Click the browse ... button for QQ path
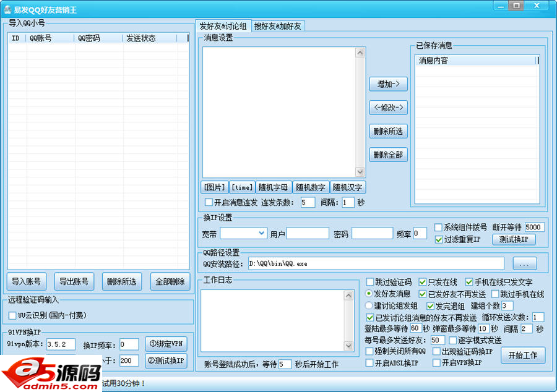Image resolution: width=557 pixels, height=392 pixels. pyautogui.click(x=525, y=263)
